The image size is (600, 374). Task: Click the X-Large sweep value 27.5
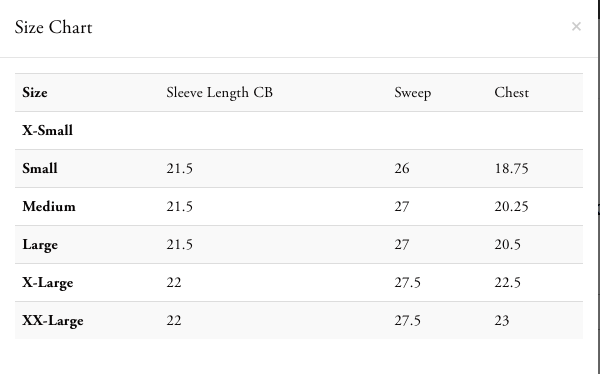[408, 283]
